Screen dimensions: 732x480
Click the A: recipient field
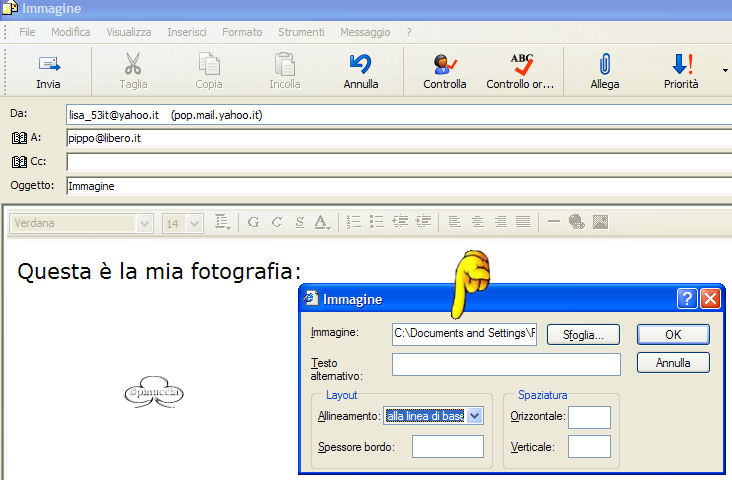(399, 138)
